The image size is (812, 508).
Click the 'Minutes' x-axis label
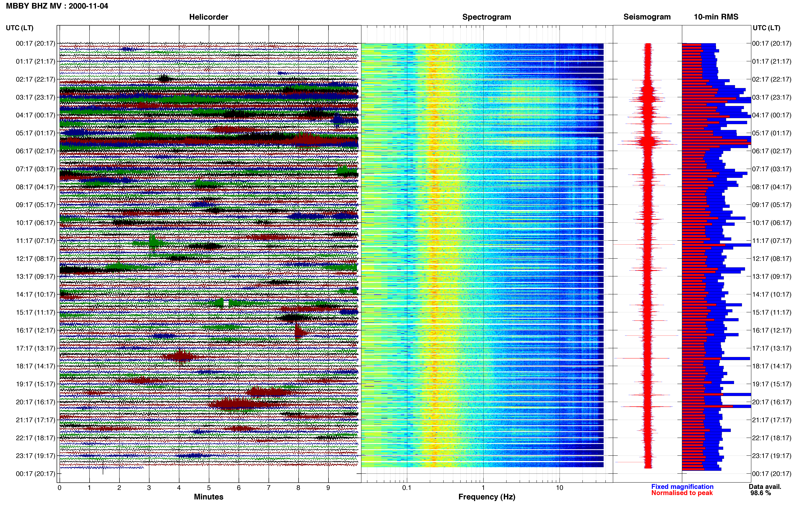tap(209, 497)
